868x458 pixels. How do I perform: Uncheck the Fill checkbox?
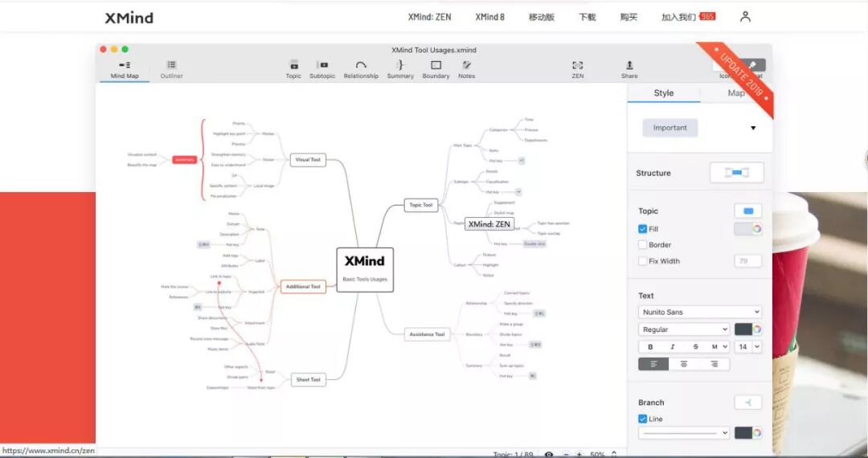tap(643, 228)
